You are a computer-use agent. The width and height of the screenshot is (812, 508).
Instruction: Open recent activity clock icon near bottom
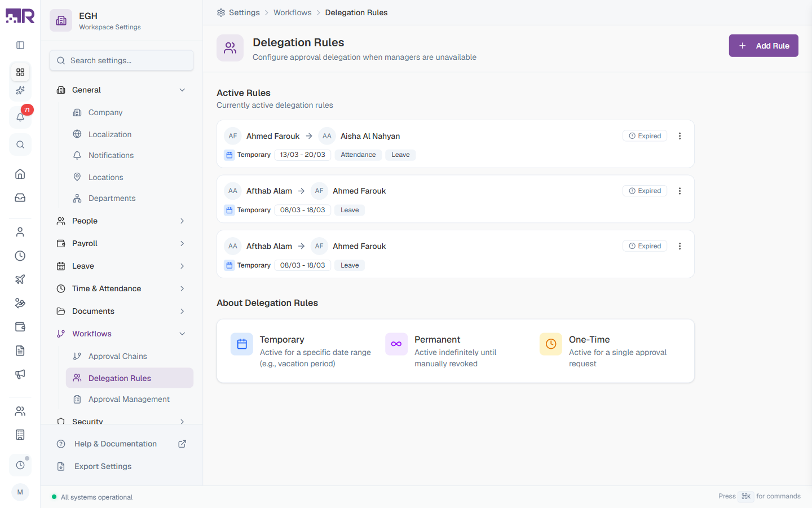coord(20,465)
